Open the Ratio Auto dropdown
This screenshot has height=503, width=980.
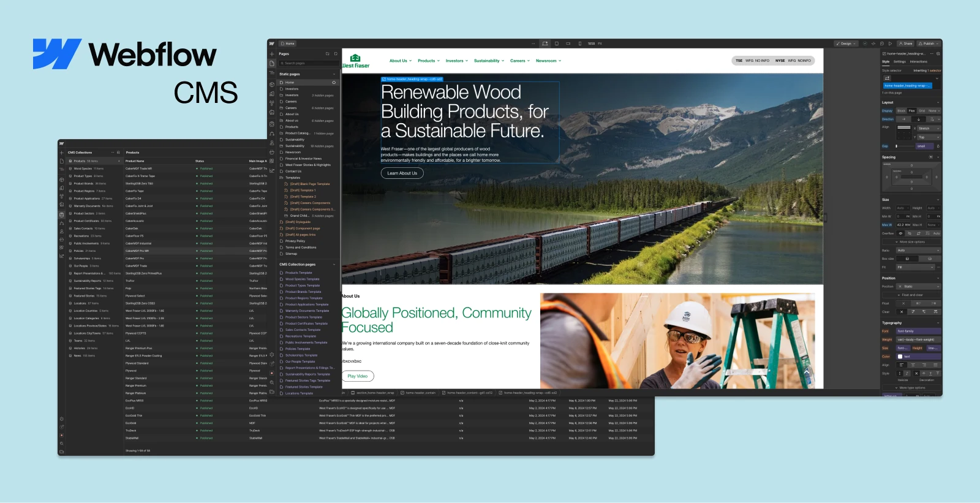coord(919,251)
